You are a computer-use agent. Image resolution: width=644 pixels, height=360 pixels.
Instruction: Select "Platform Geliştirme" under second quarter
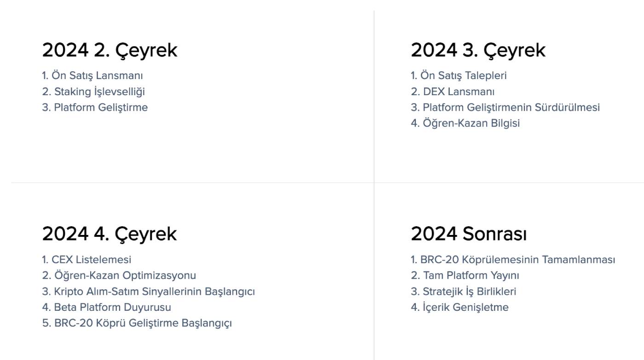pyautogui.click(x=101, y=108)
